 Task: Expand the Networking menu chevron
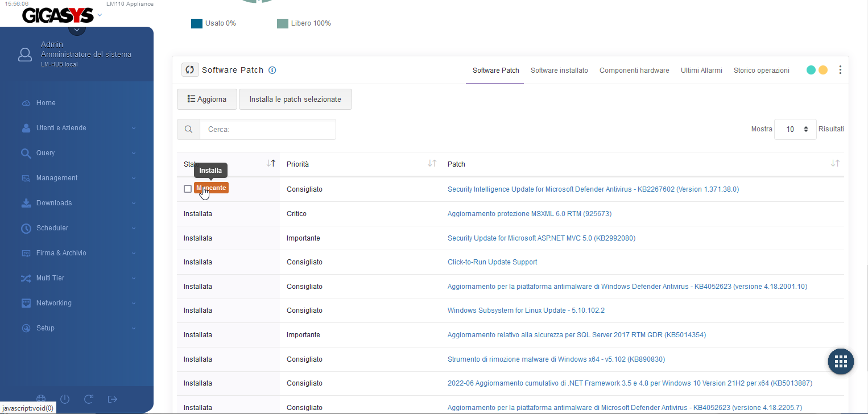(134, 303)
